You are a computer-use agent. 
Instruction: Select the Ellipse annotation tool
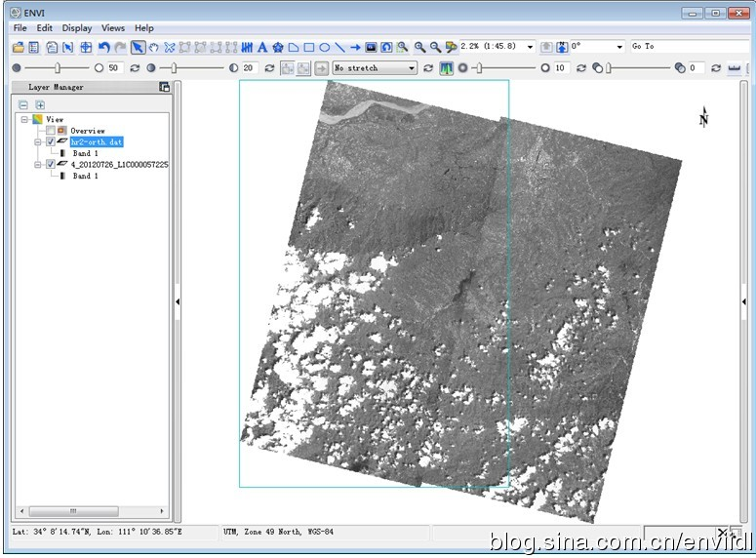pyautogui.click(x=324, y=47)
